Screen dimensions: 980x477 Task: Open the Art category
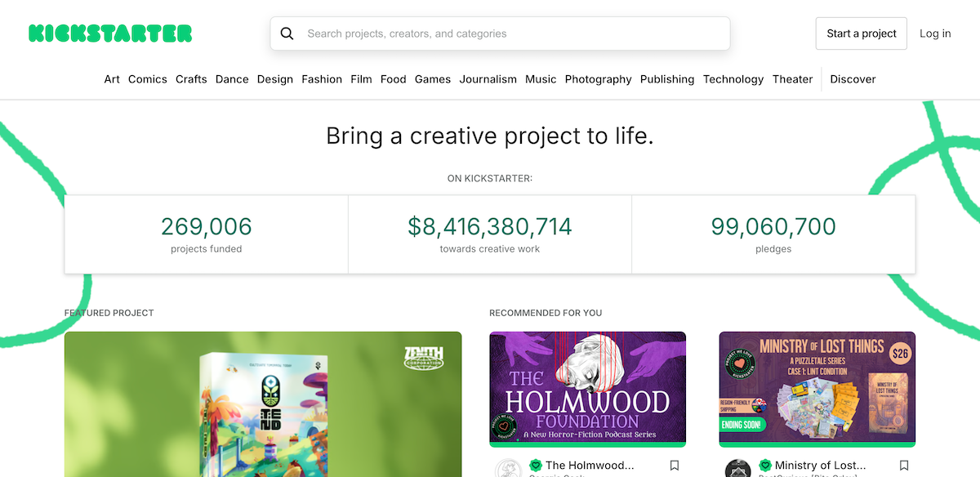(112, 79)
